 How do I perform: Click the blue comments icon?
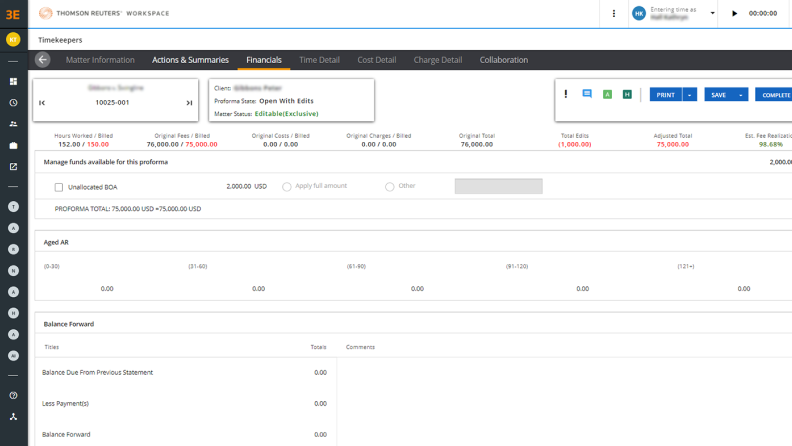coord(587,94)
